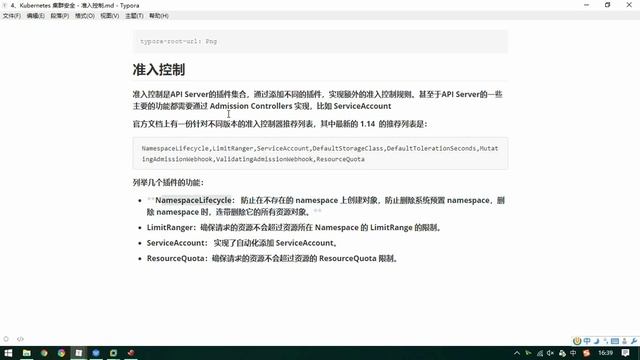The width and height of the screenshot is (640, 360).
Task: Open the 段落(P) menu
Action: tap(60, 16)
